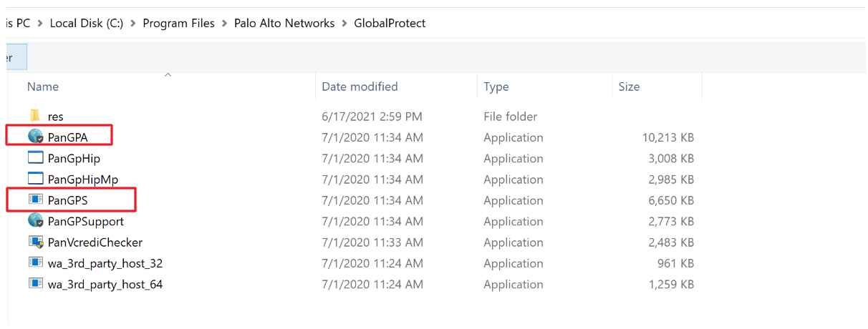868x329 pixels.
Task: Click the wa_3rd_party_host_32 file icon
Action: pos(36,263)
